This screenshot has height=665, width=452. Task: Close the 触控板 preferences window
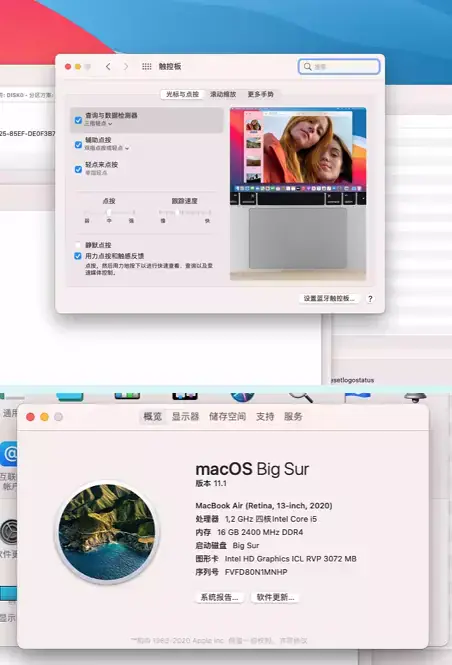click(x=68, y=67)
